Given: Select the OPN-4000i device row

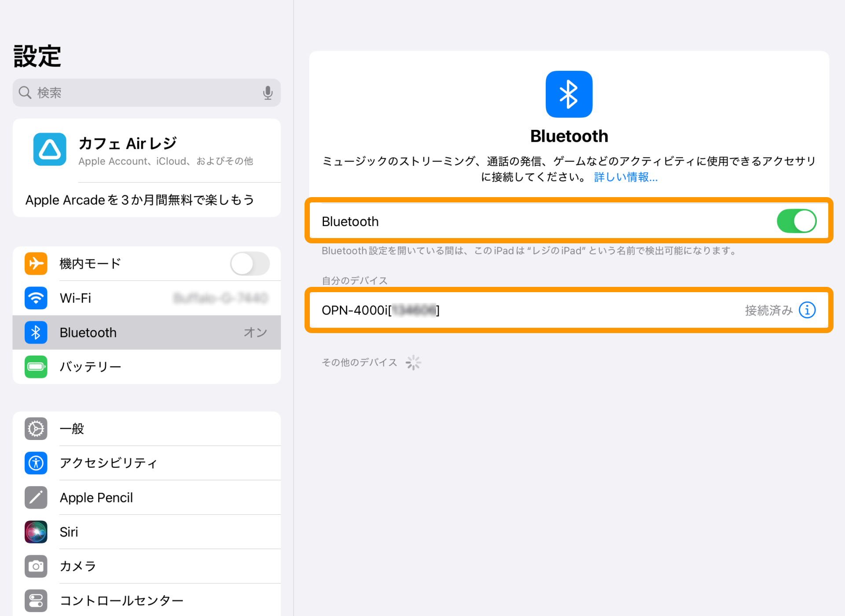Looking at the screenshot, I should pos(569,310).
